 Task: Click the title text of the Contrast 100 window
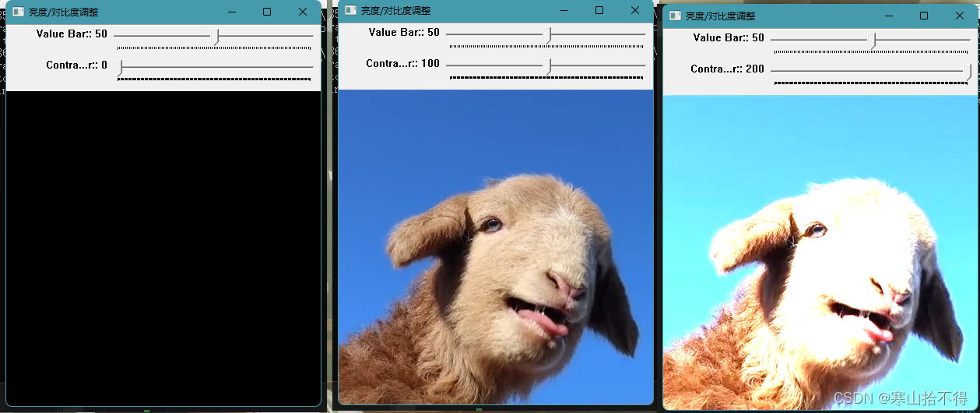(x=395, y=10)
